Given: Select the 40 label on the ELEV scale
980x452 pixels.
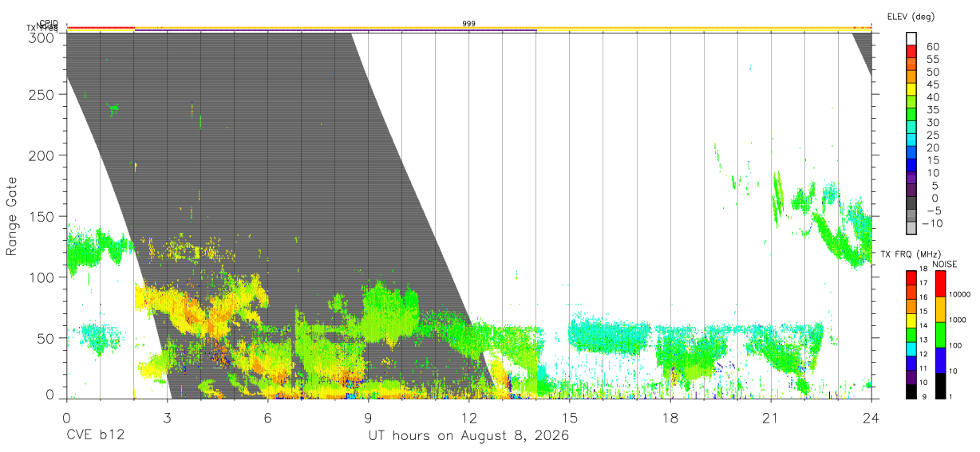Looking at the screenshot, I should (933, 97).
